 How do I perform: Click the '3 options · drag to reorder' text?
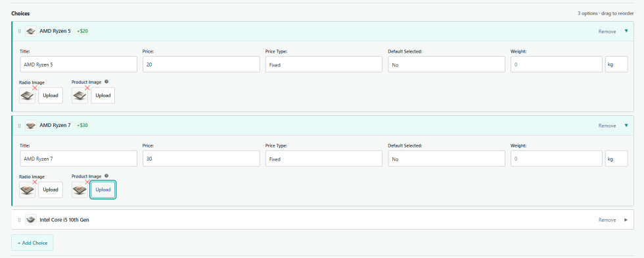coord(606,14)
